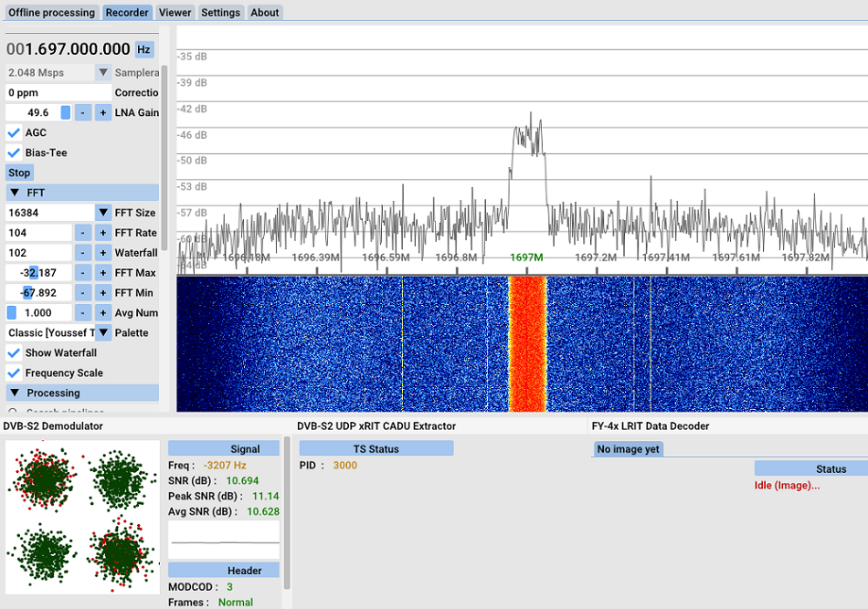The height and width of the screenshot is (609, 868).
Task: Increase Avg Num with plus button
Action: 103,313
